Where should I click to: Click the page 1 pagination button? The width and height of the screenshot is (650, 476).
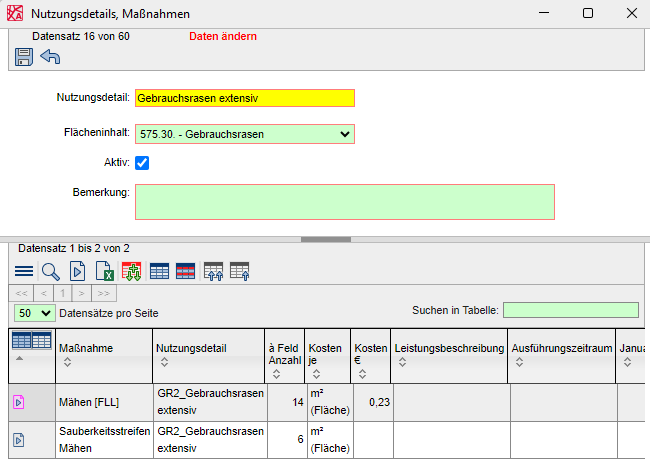click(x=61, y=293)
